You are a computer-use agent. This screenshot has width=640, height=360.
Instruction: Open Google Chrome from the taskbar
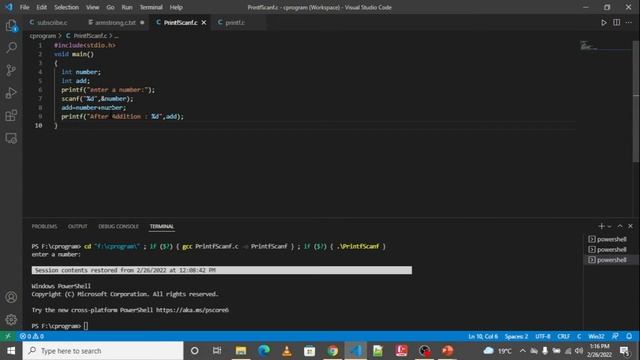pos(333,351)
